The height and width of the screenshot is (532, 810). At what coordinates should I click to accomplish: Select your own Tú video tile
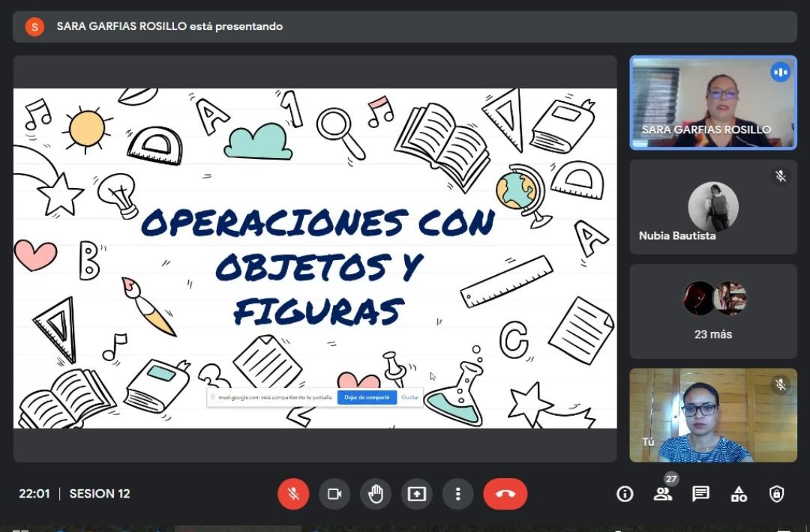(713, 415)
